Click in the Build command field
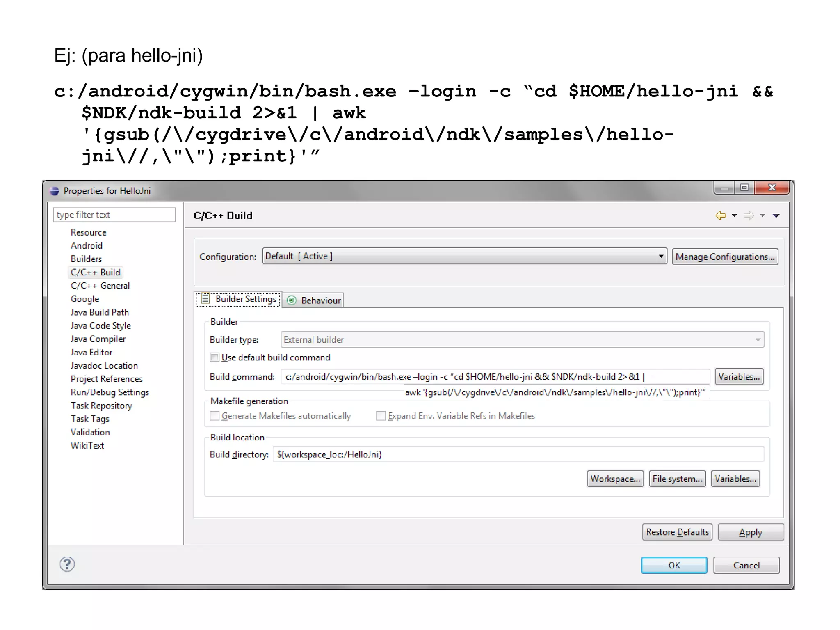The width and height of the screenshot is (840, 630). pos(495,377)
